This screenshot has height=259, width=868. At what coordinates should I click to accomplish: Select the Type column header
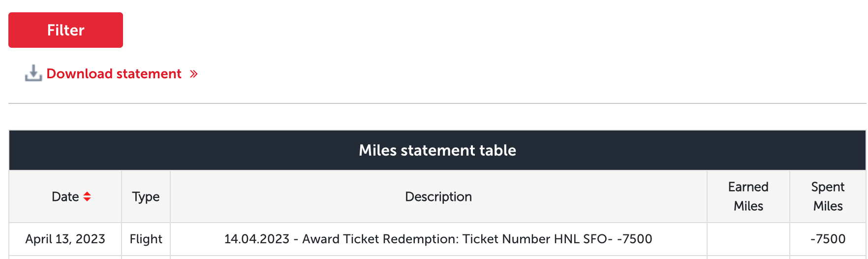point(146,196)
